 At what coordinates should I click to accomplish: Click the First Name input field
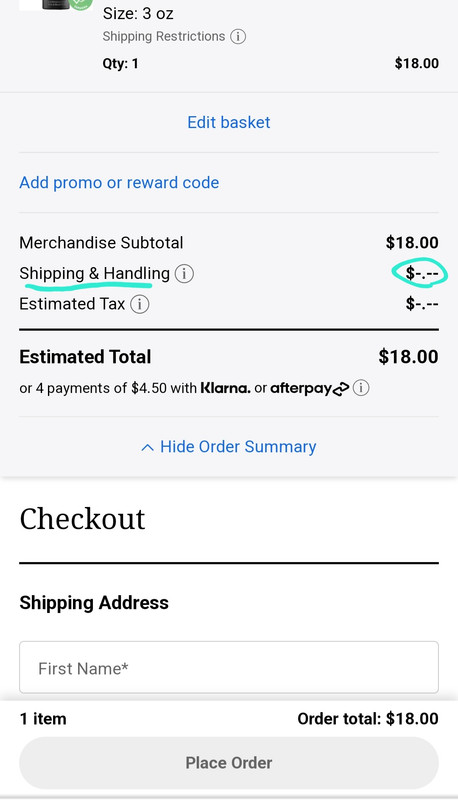(x=228, y=667)
